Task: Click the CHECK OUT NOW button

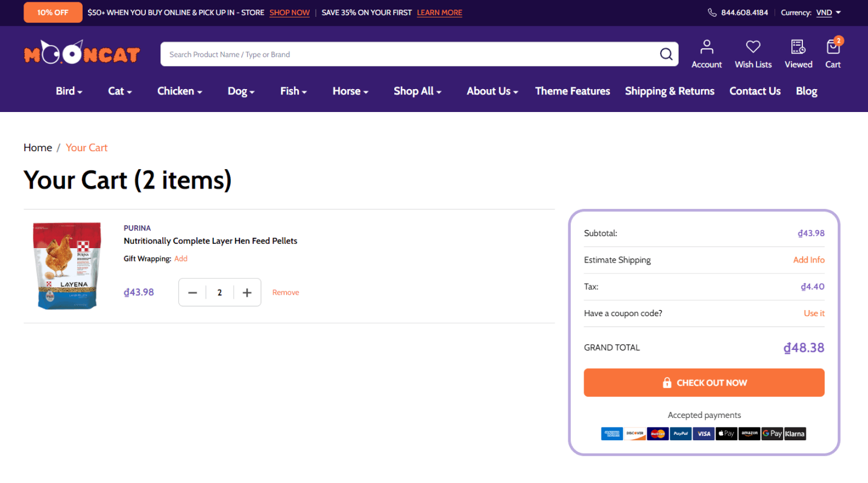Action: click(704, 382)
